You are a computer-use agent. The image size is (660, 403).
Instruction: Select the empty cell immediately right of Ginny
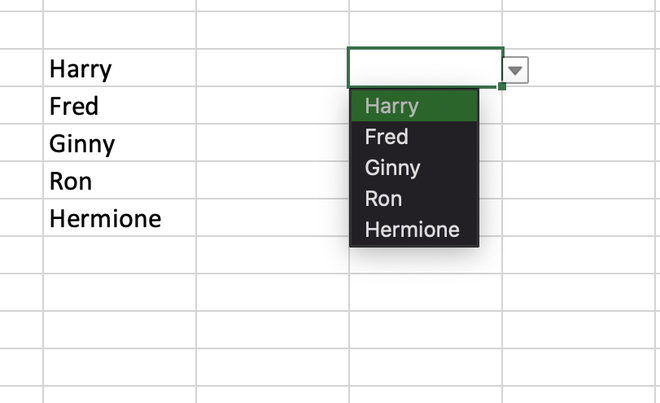point(272,143)
